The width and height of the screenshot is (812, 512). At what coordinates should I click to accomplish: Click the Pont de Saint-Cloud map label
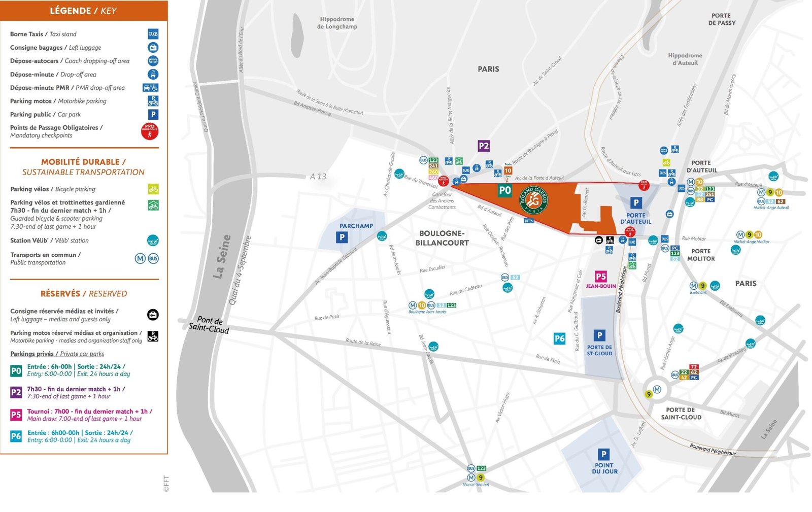tap(209, 325)
